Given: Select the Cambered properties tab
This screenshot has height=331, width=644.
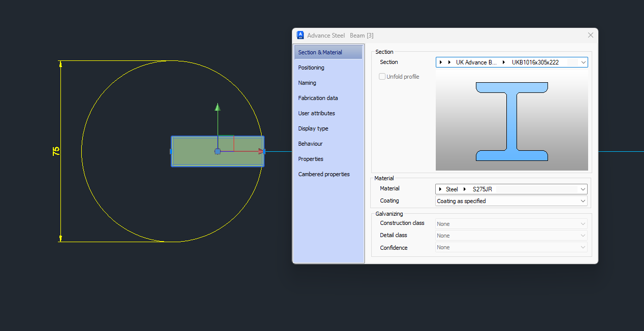Looking at the screenshot, I should (328, 174).
